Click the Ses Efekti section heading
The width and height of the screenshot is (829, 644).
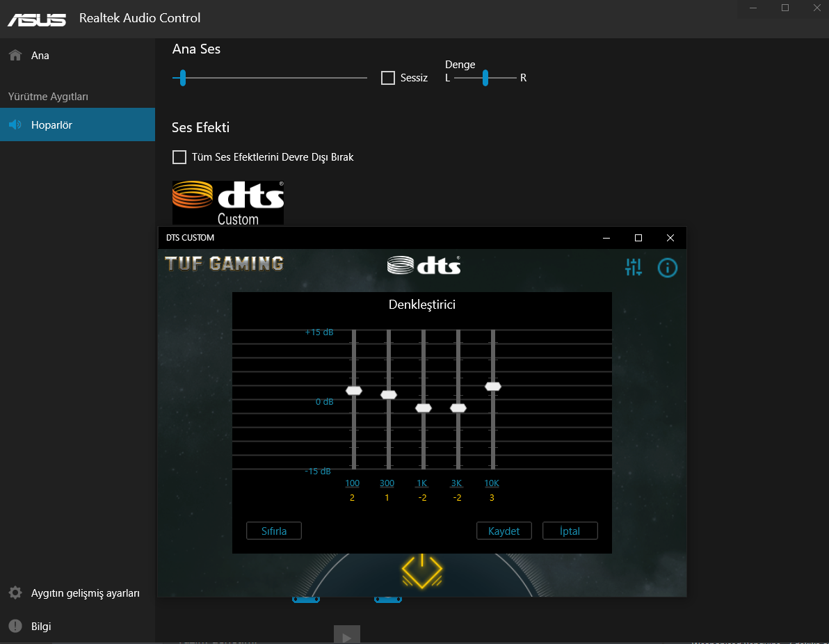[x=200, y=127]
